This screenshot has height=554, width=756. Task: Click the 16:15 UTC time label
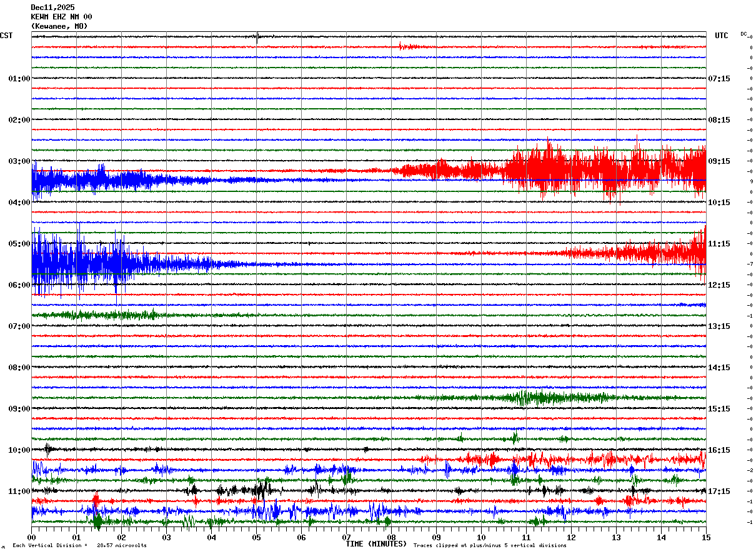pyautogui.click(x=719, y=450)
